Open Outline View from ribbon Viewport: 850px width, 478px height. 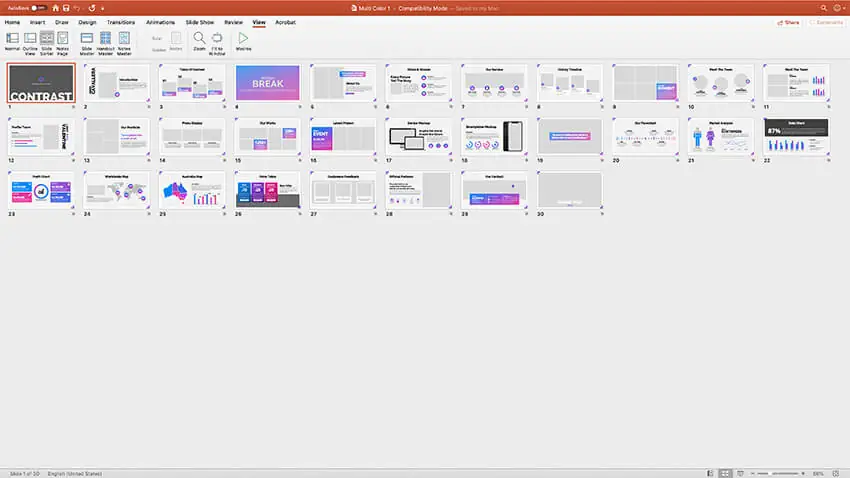30,43
